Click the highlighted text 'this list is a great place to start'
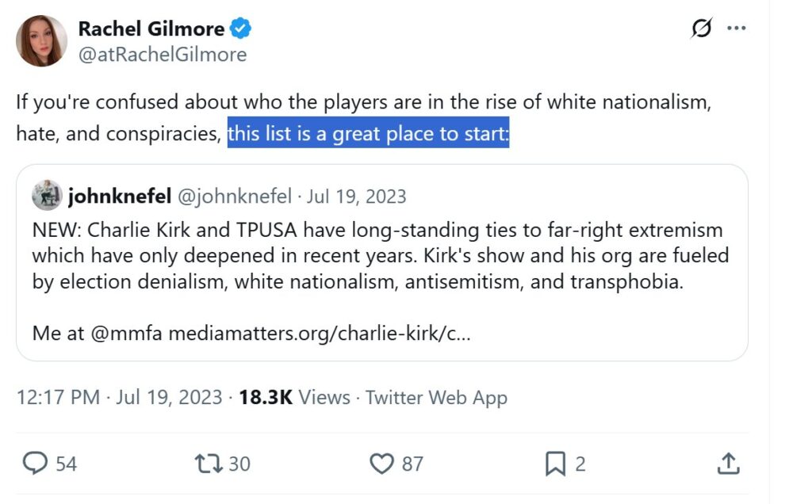This screenshot has width=812, height=504. coord(368,134)
